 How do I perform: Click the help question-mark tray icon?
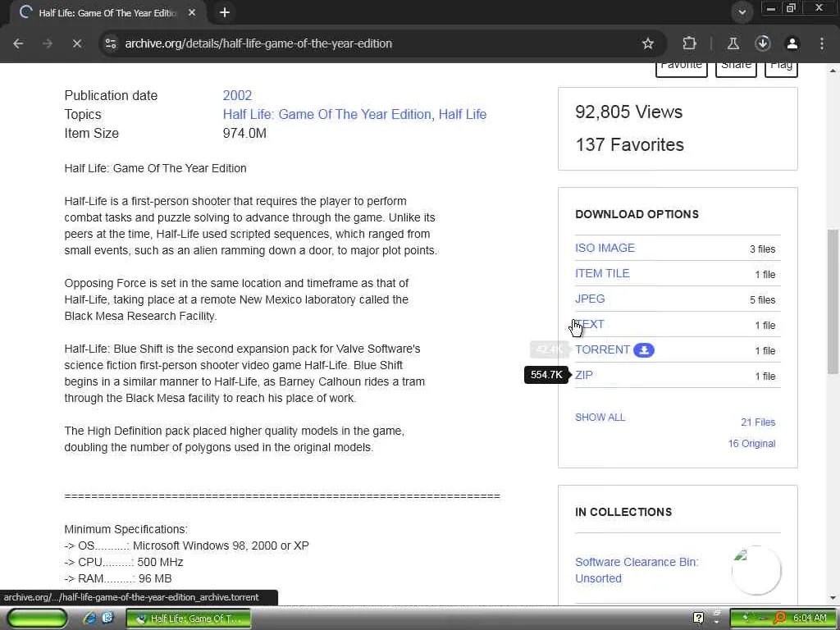(x=699, y=619)
